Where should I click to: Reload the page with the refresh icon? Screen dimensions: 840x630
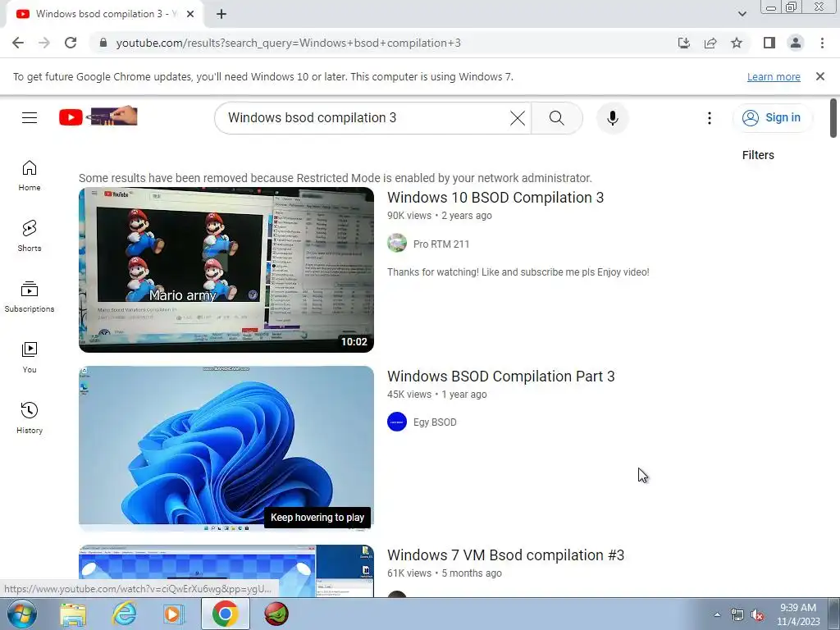point(71,43)
